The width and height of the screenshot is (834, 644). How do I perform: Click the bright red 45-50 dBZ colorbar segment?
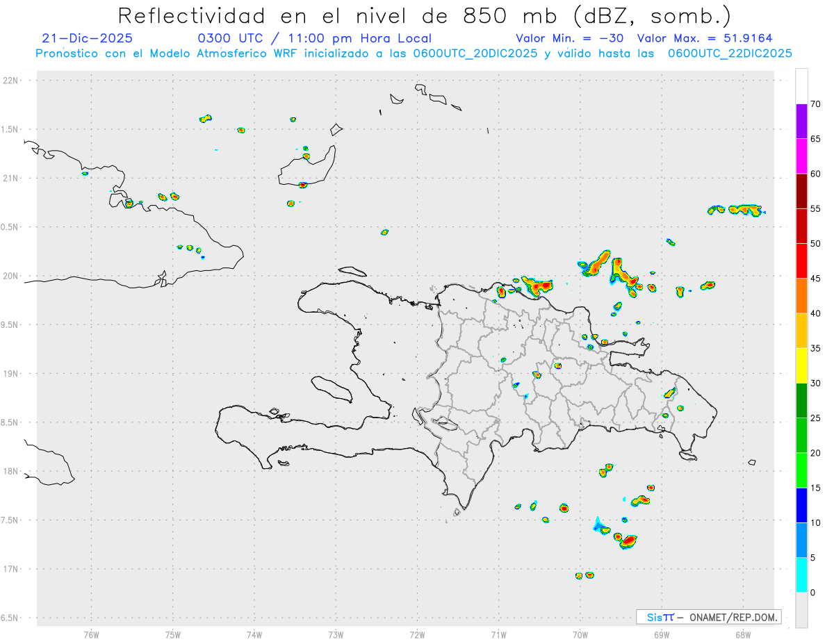coord(801,261)
